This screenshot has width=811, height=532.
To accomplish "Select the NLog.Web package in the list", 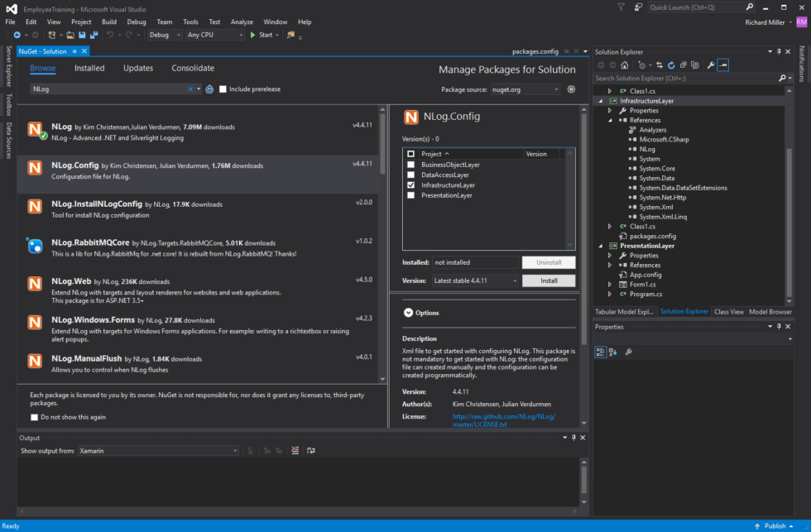I will [199, 290].
